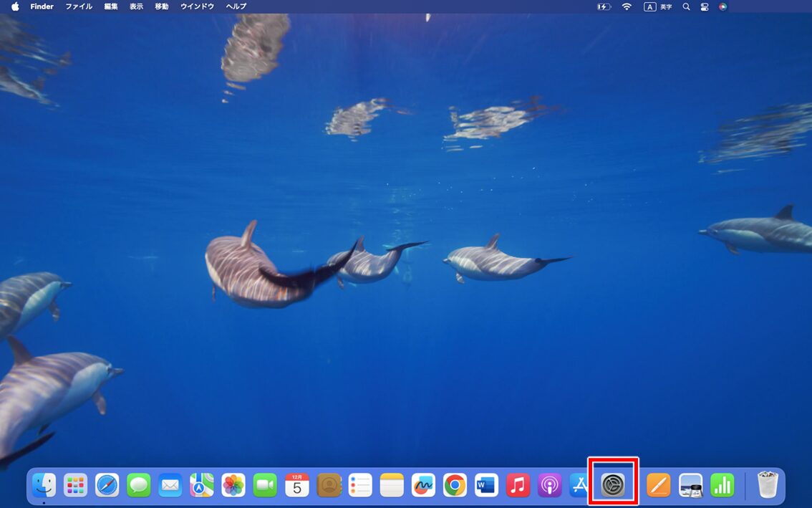Open System Settings from the Dock
812x508 pixels.
pos(613,485)
